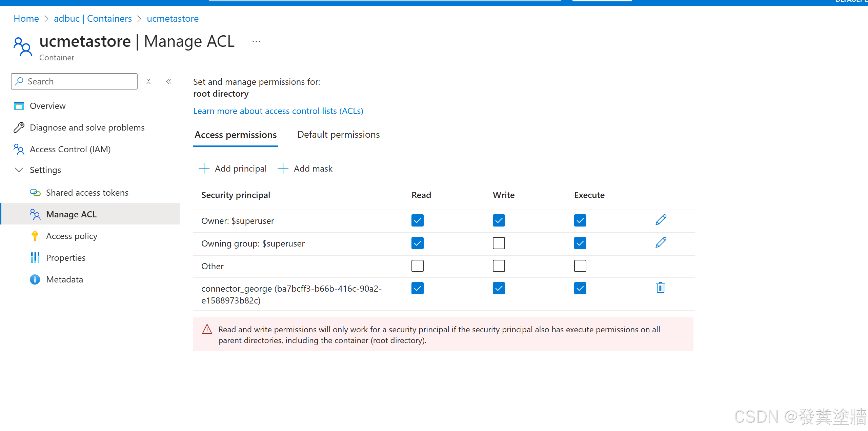Switch to Default permissions tab

[x=339, y=135]
